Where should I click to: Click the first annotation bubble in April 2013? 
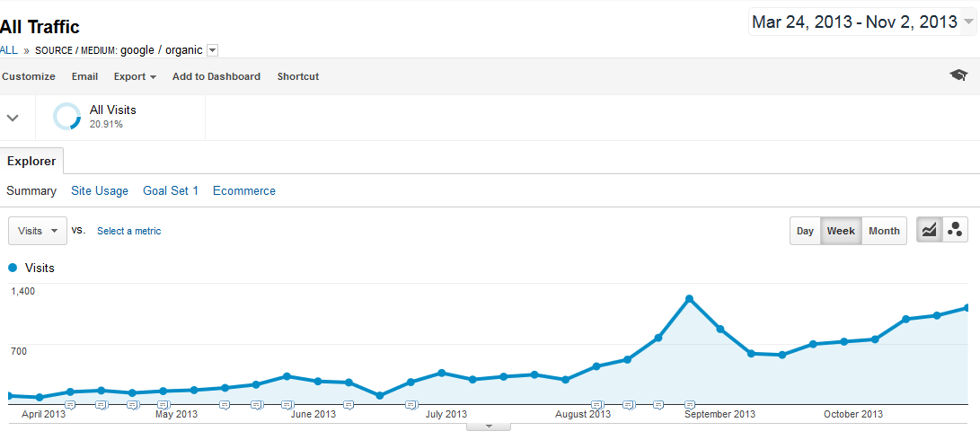coord(70,405)
